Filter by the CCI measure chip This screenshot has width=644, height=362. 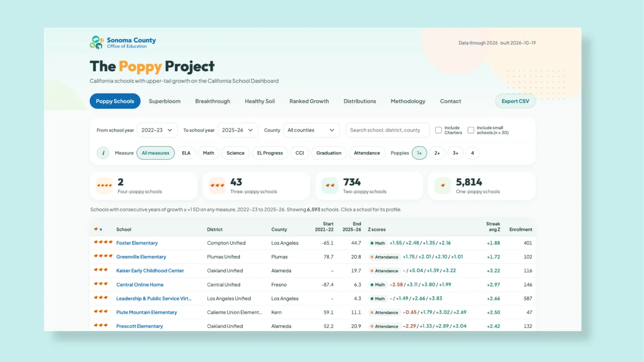coord(300,153)
